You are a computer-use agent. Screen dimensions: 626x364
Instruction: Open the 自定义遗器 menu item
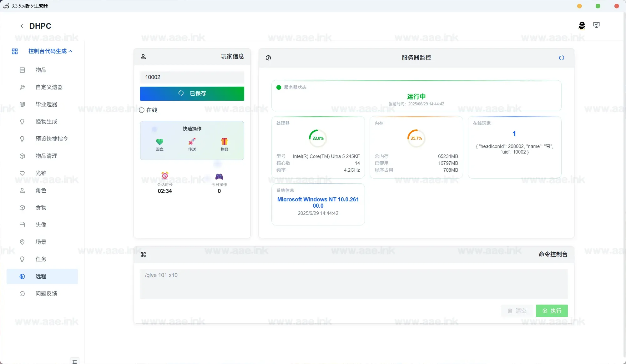click(x=49, y=87)
